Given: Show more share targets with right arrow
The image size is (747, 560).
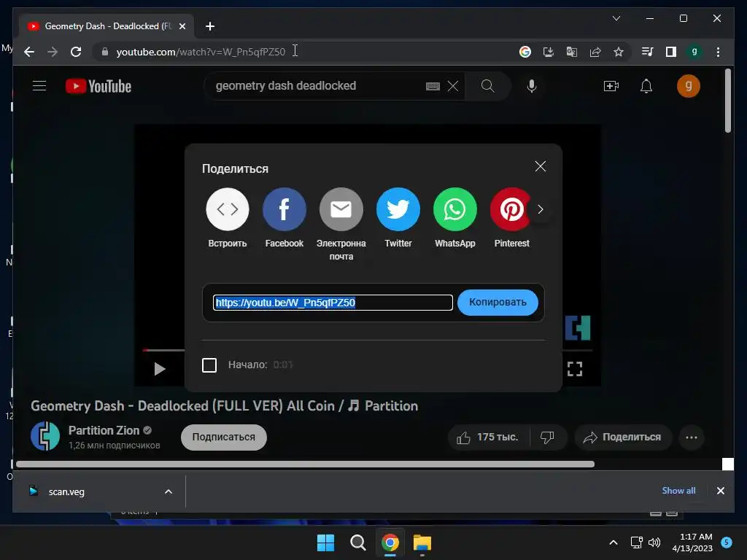Looking at the screenshot, I should click(x=541, y=209).
